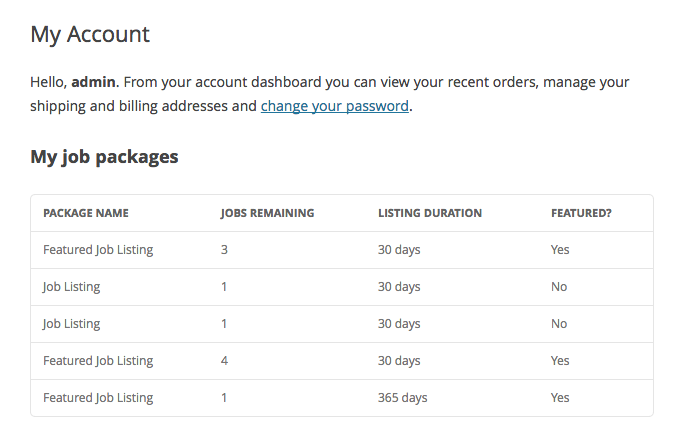Viewport: 691px width, 440px height.
Task: Select the last Featured Job Listing name
Action: [98, 398]
